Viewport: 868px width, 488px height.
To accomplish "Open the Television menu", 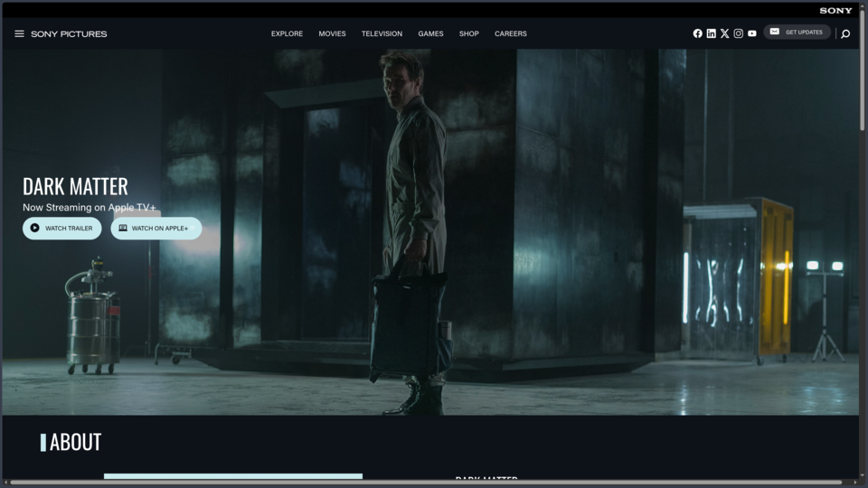I will coord(382,33).
